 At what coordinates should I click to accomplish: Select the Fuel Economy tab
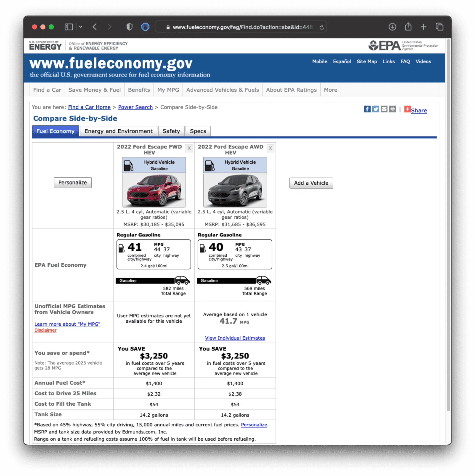(x=55, y=131)
